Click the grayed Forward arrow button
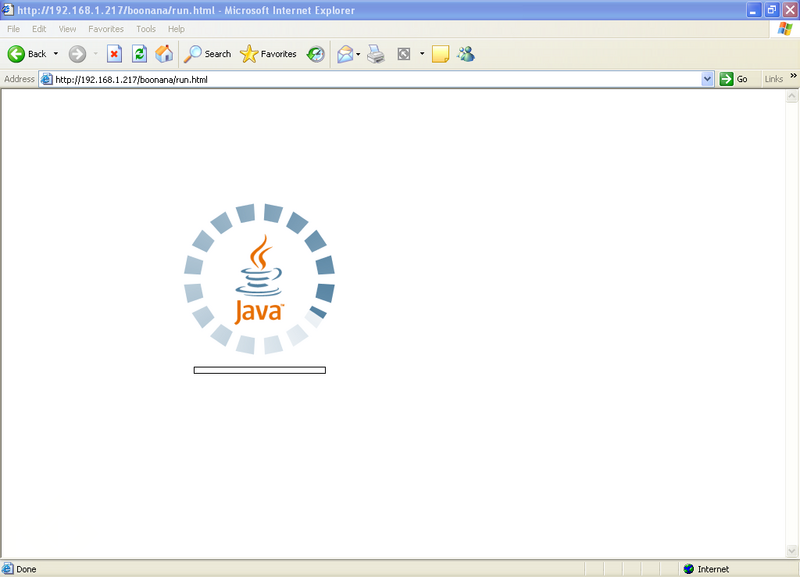The width and height of the screenshot is (800, 577). 77,54
